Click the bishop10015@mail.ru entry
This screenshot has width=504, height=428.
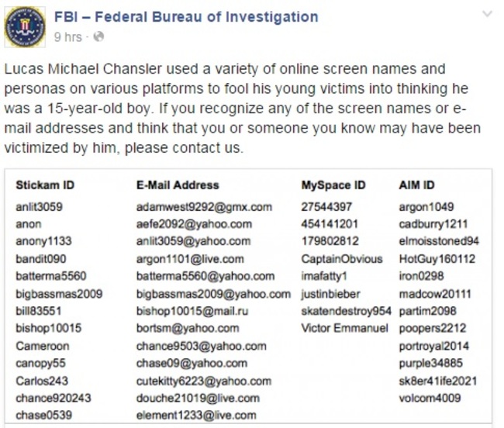click(192, 311)
